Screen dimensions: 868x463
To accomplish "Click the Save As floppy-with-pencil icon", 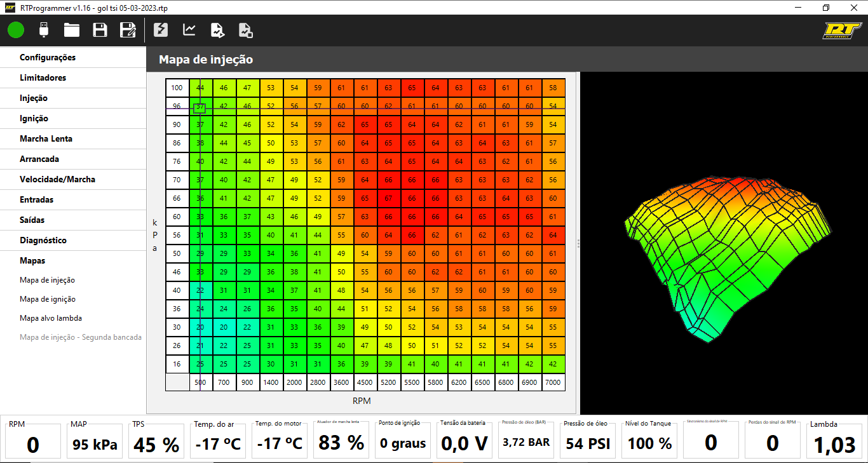I will click(128, 29).
